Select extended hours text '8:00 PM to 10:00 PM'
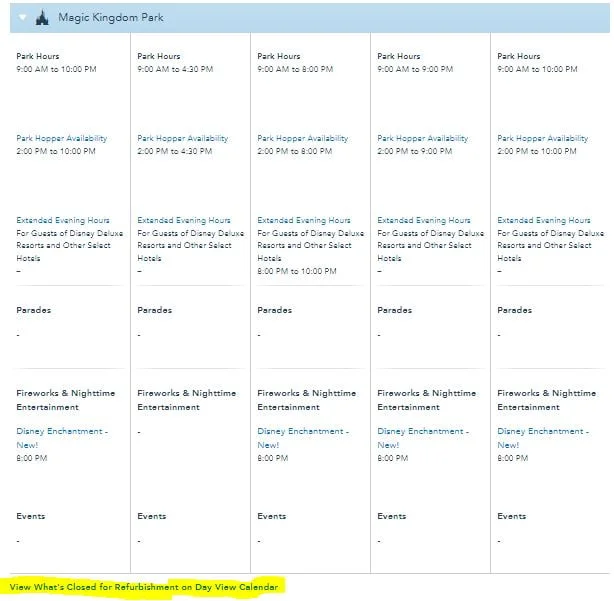Viewport: 614px width, 601px height. [297, 271]
